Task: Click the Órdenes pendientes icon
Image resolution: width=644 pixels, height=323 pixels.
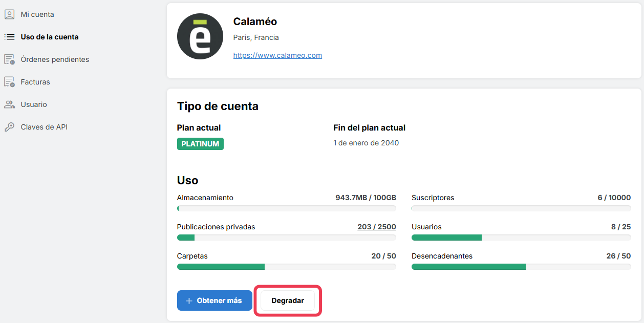Action: [9, 59]
